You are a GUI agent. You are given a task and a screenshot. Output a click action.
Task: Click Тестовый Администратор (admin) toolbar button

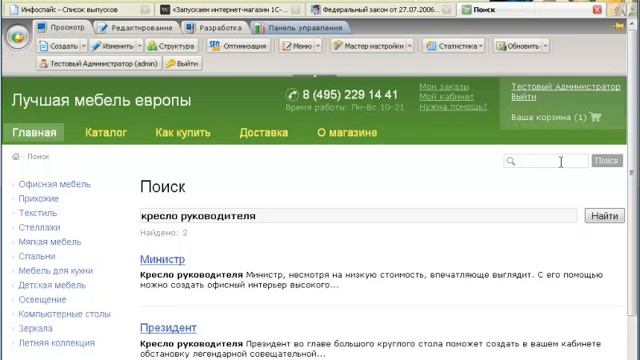tap(98, 64)
